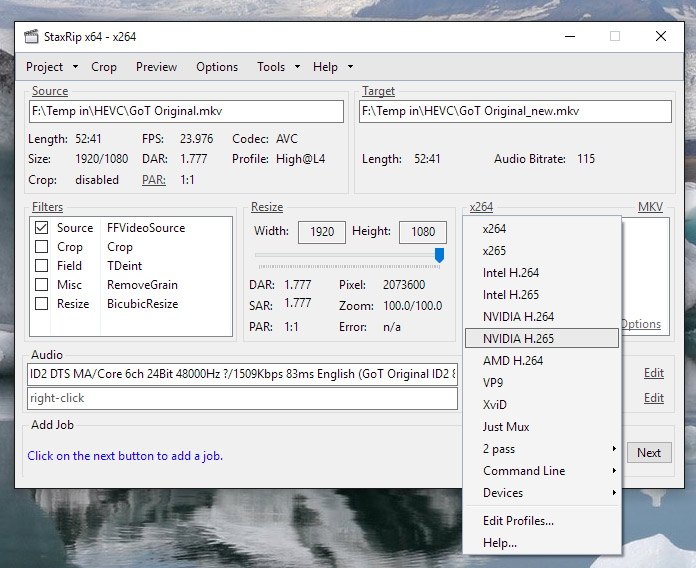Open the Project menu
This screenshot has width=696, height=568.
44,67
